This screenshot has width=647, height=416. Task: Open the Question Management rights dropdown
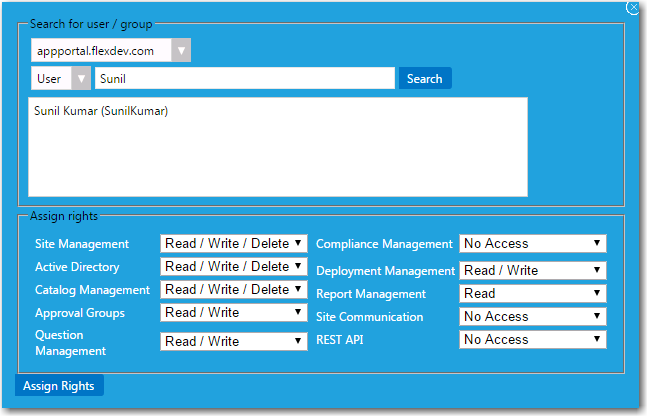(x=233, y=342)
